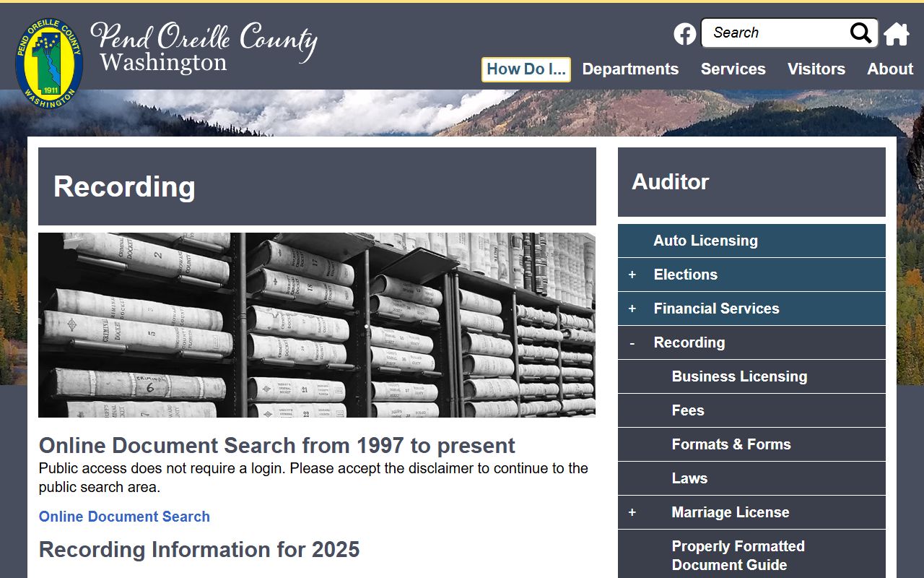Open the Services menu
Image resolution: width=924 pixels, height=578 pixels.
733,69
